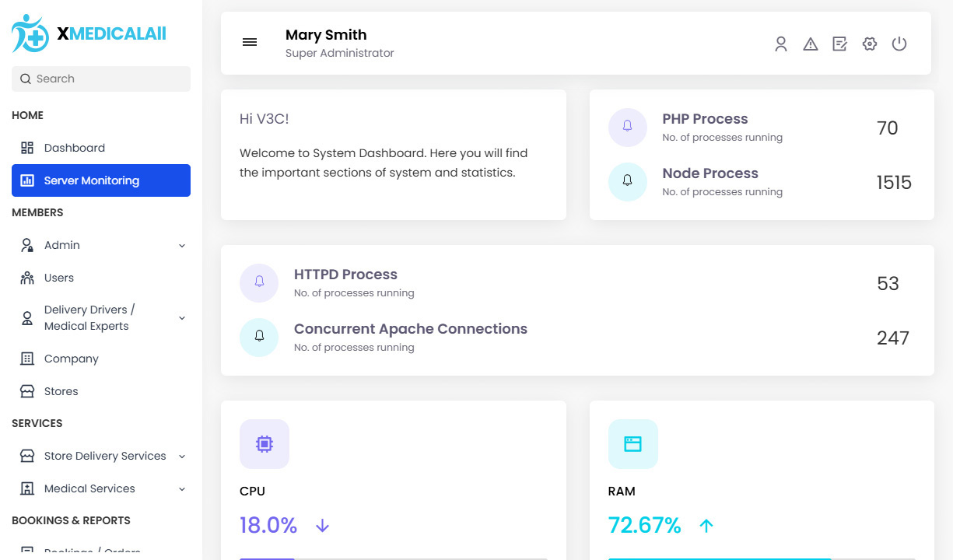Open the activity log edit icon

[x=840, y=44]
